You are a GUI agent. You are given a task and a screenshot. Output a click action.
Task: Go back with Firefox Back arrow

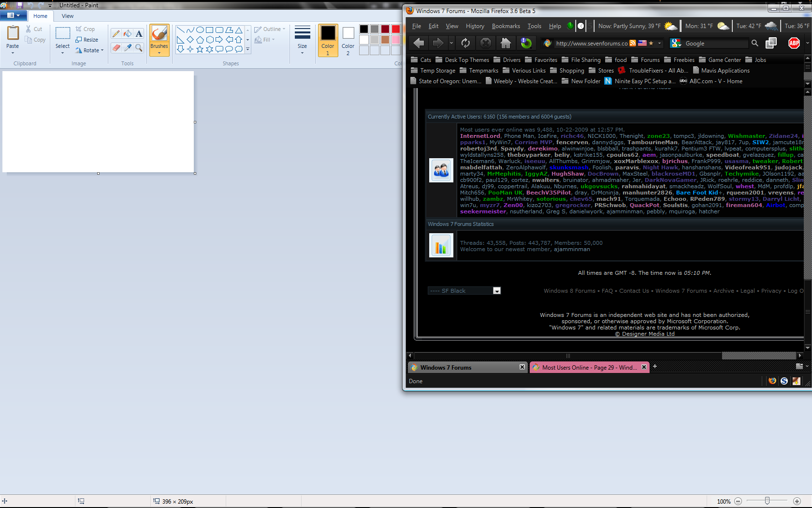[419, 43]
